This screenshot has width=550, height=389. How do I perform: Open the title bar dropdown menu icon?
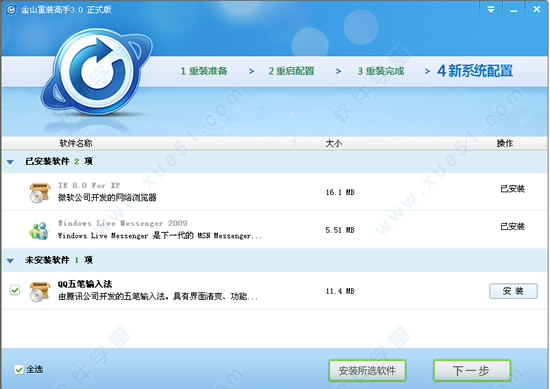click(x=491, y=9)
